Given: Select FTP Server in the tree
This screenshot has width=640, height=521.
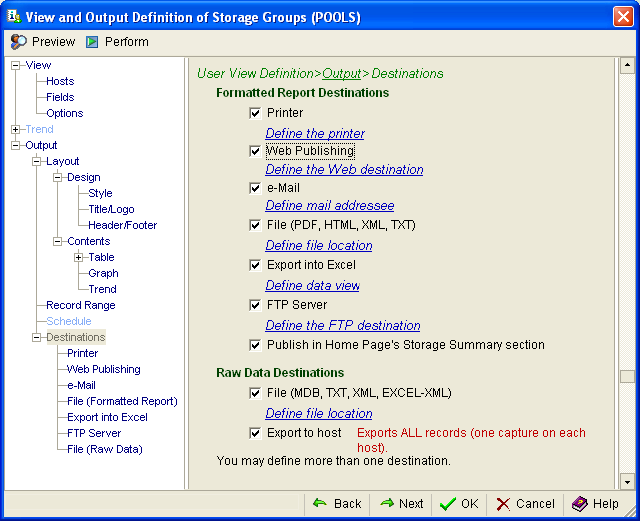Looking at the screenshot, I should coord(94,433).
